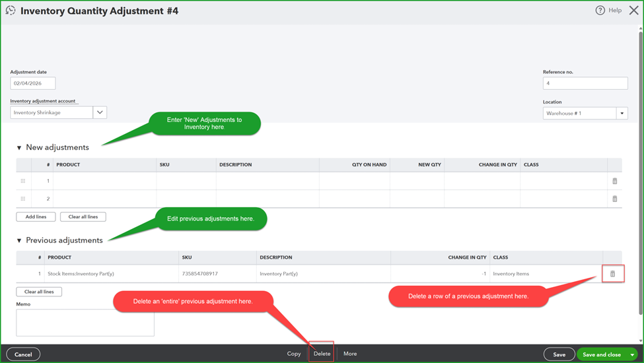644x363 pixels.
Task: Clear all lines in Previous adjustments
Action: (39, 292)
